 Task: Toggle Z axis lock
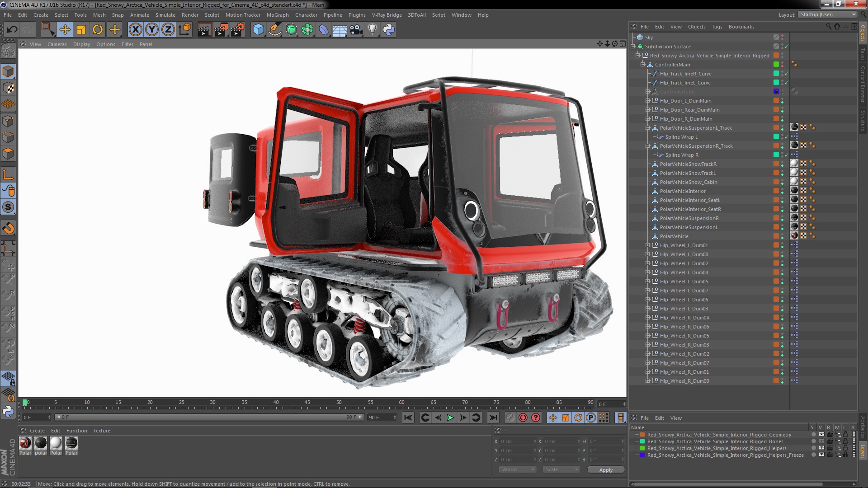point(168,30)
